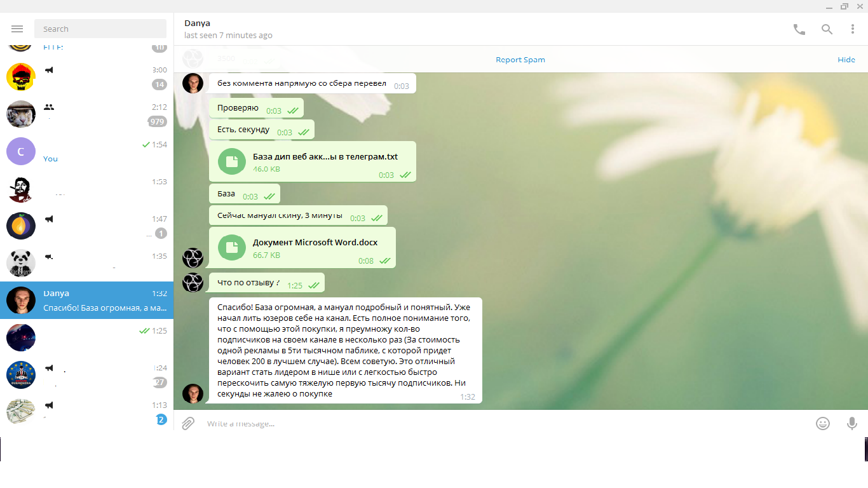Hide the spam report bar

[x=846, y=60]
